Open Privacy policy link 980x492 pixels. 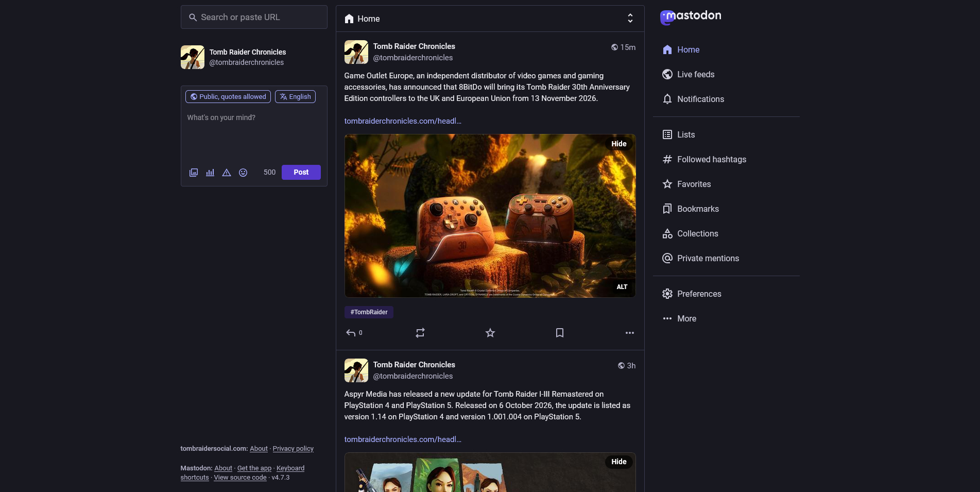coord(293,449)
